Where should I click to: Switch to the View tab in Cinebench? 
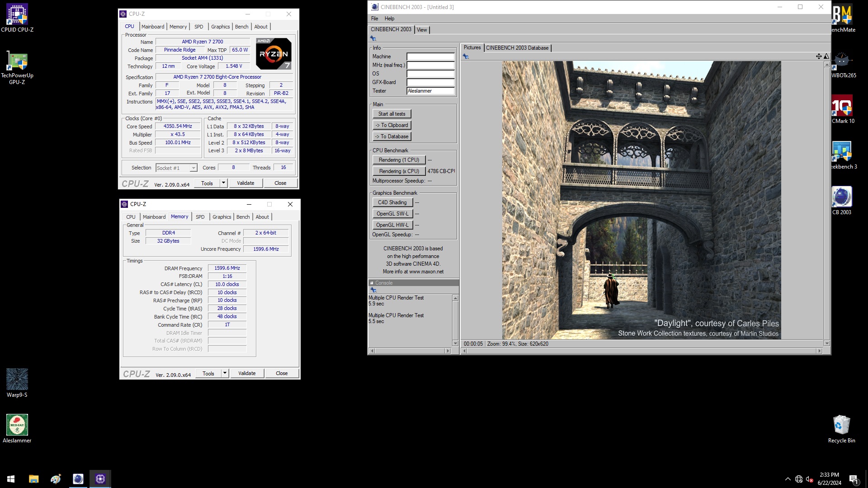[x=422, y=30]
